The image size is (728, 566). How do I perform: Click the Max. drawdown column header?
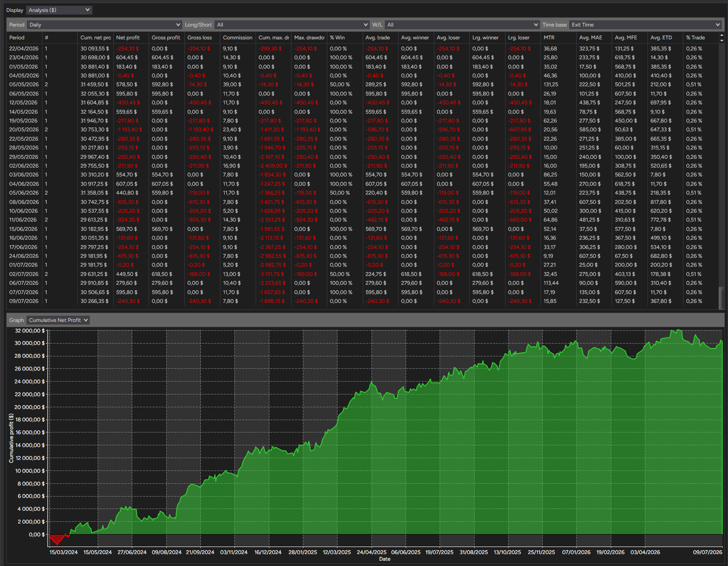click(309, 38)
